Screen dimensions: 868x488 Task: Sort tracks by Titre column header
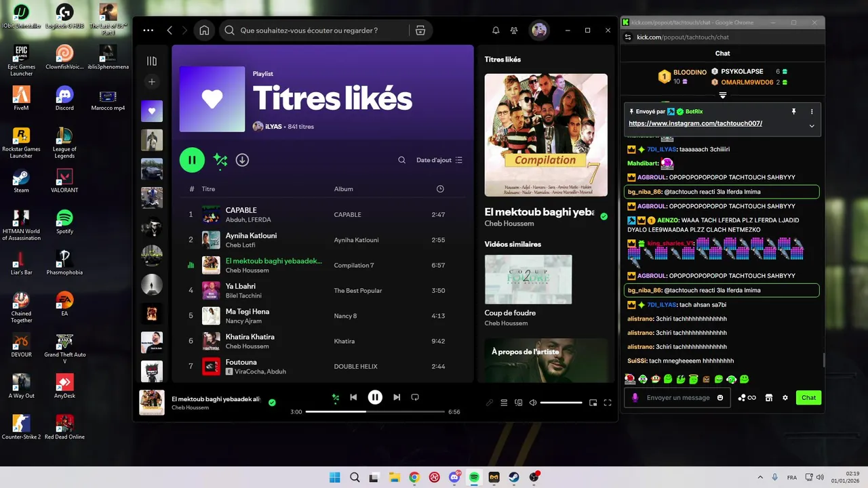tap(208, 189)
